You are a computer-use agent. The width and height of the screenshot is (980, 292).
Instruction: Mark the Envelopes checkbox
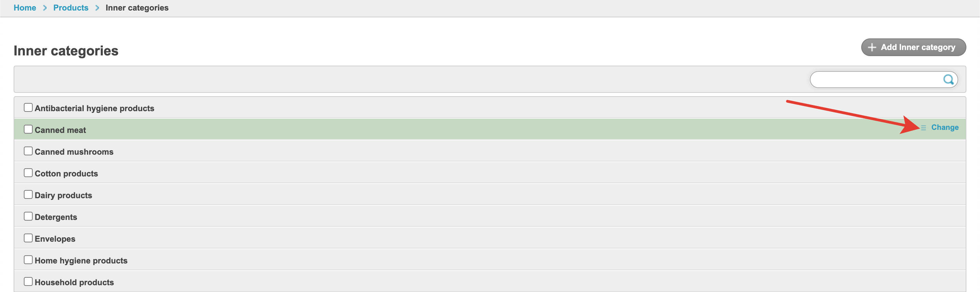pos(28,238)
